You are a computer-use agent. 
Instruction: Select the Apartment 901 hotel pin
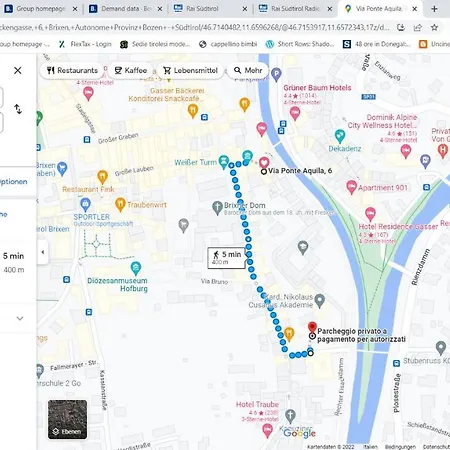click(x=351, y=187)
